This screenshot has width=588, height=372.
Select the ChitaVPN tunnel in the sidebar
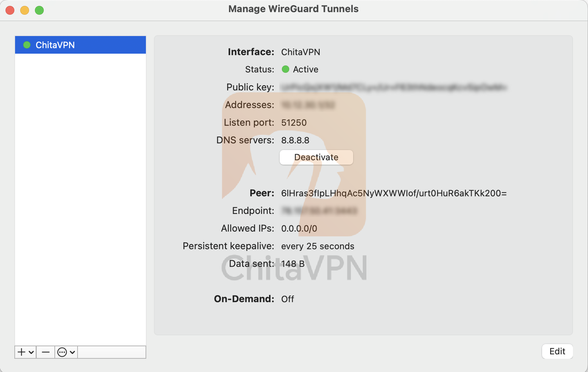pyautogui.click(x=55, y=45)
